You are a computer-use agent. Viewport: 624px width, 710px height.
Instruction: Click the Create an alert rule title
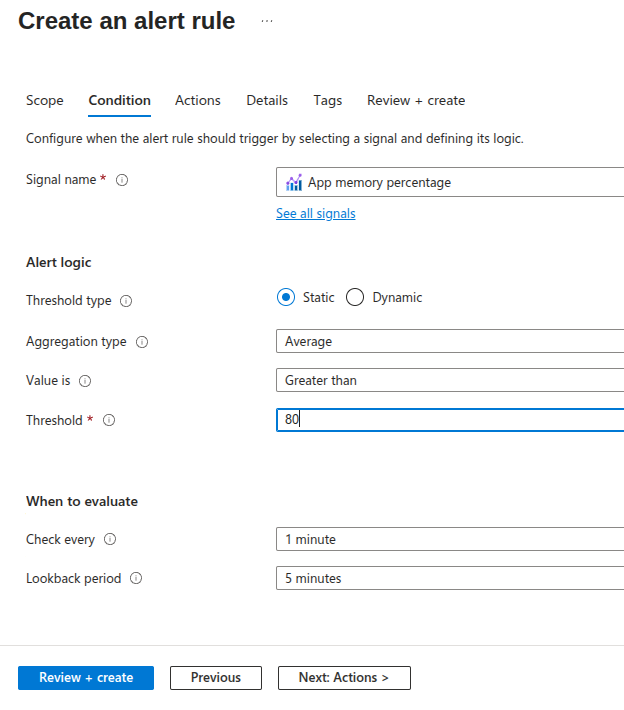[127, 21]
